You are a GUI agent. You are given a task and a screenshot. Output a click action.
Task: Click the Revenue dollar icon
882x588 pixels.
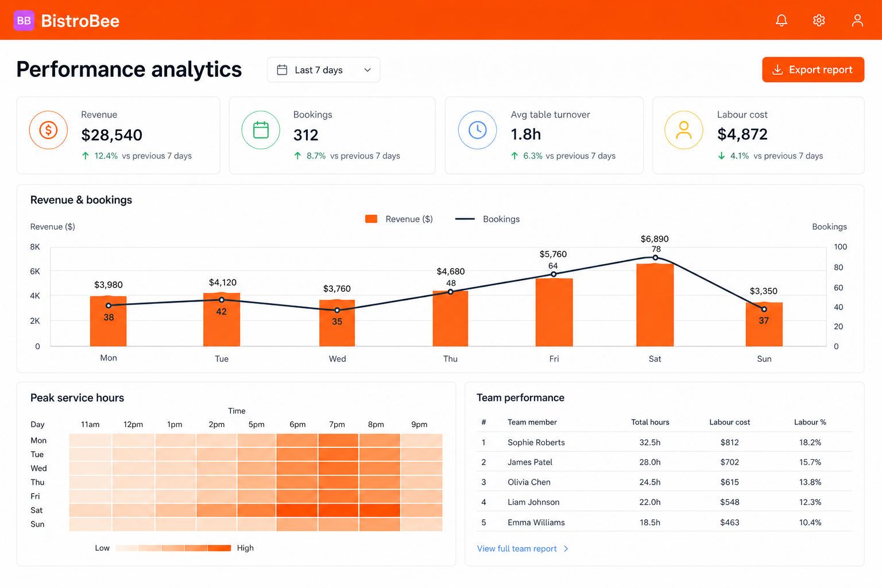coord(49,130)
